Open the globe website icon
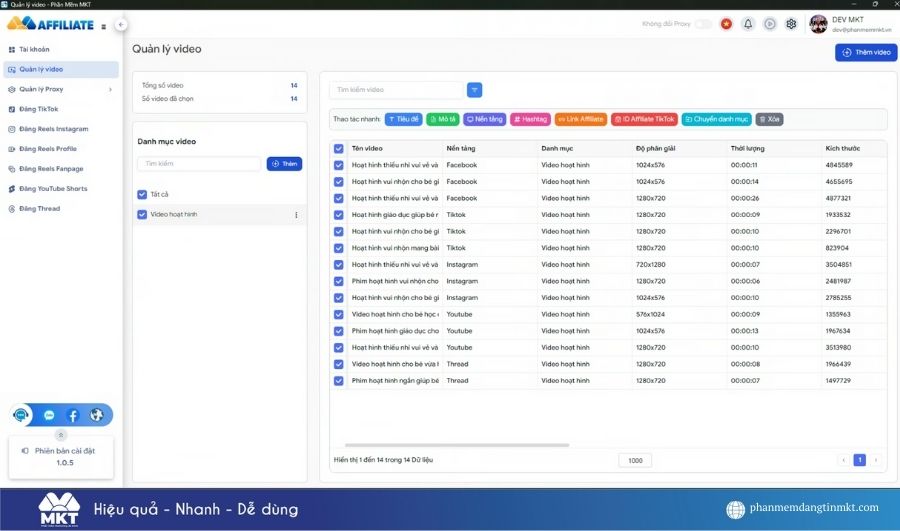The width and height of the screenshot is (900, 531). pos(97,415)
